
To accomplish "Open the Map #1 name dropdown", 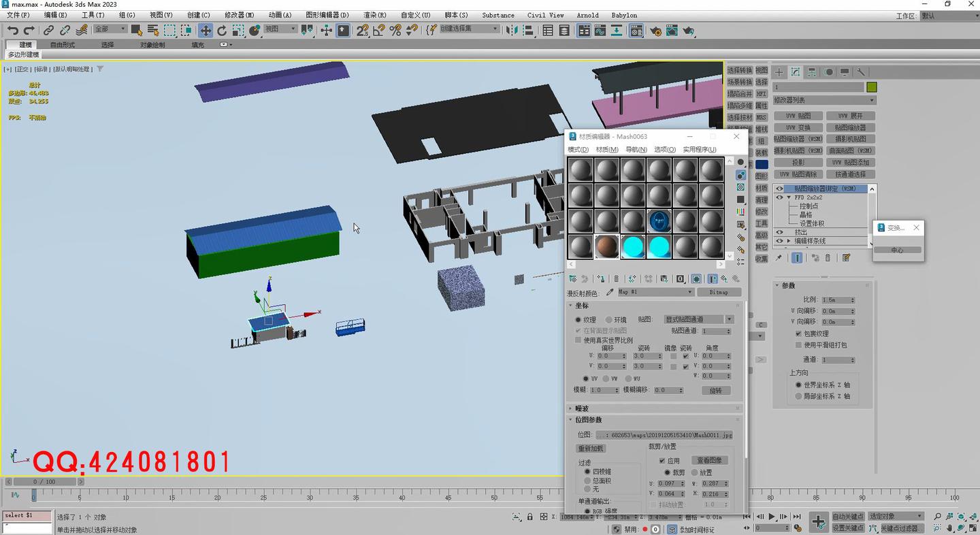I will 655,292.
